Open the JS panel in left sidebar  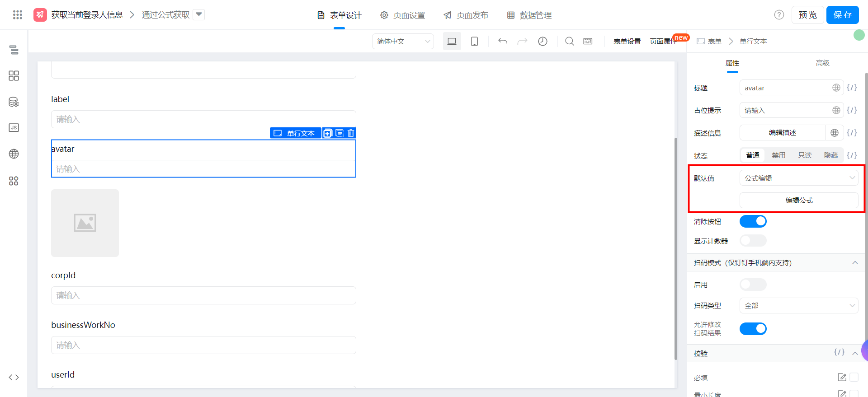point(14,128)
